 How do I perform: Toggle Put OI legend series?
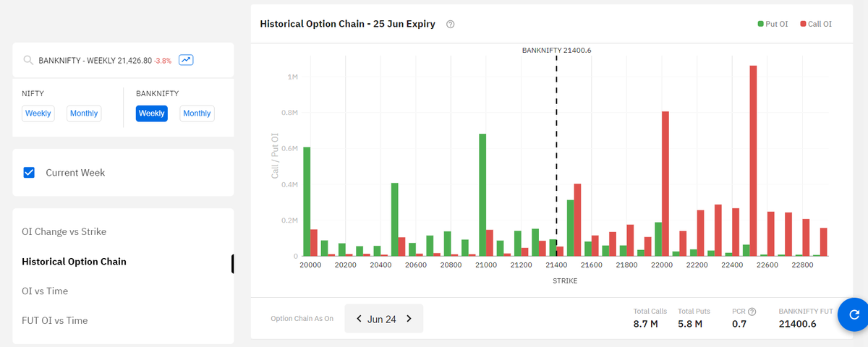(x=775, y=24)
